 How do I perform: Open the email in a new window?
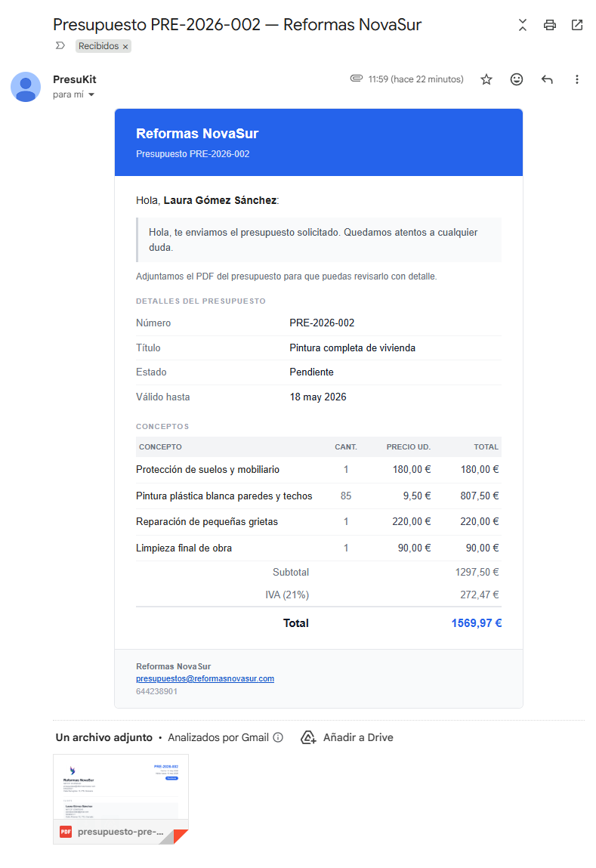point(576,25)
